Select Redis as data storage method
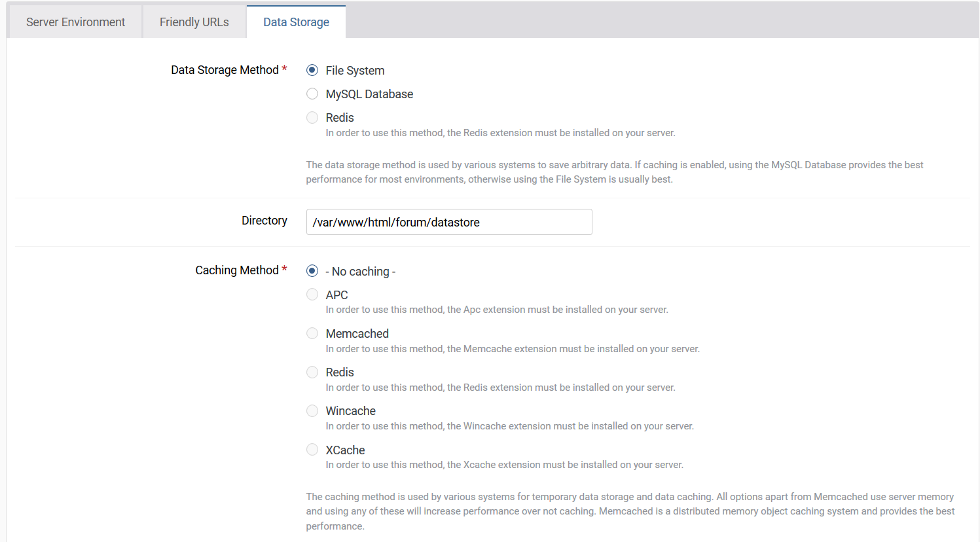980x542 pixels. tap(312, 117)
